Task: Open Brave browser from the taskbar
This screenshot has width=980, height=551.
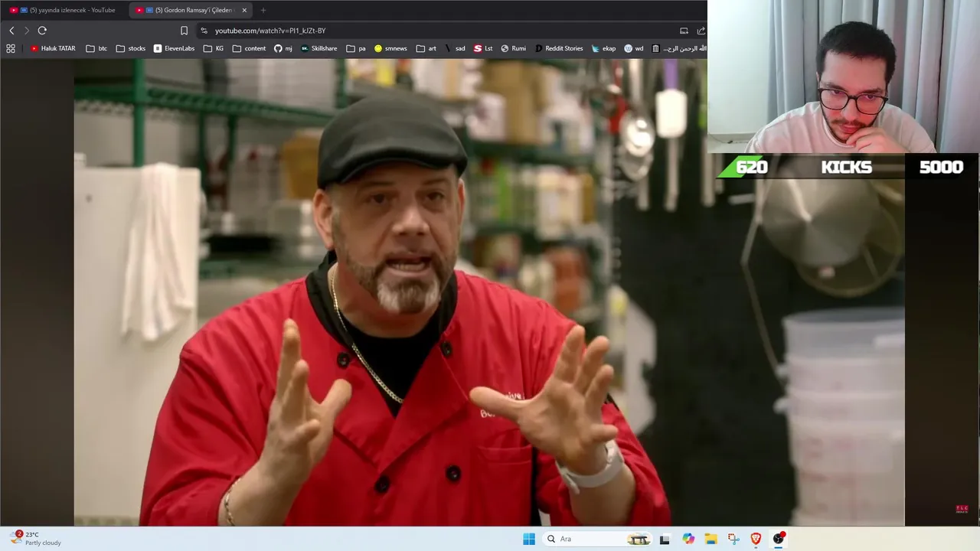Action: click(x=756, y=539)
